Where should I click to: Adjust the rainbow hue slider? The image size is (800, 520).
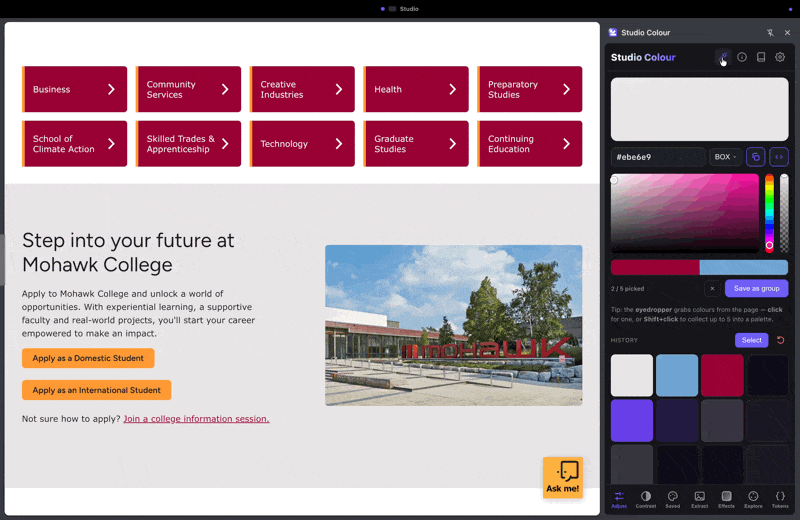(x=769, y=213)
